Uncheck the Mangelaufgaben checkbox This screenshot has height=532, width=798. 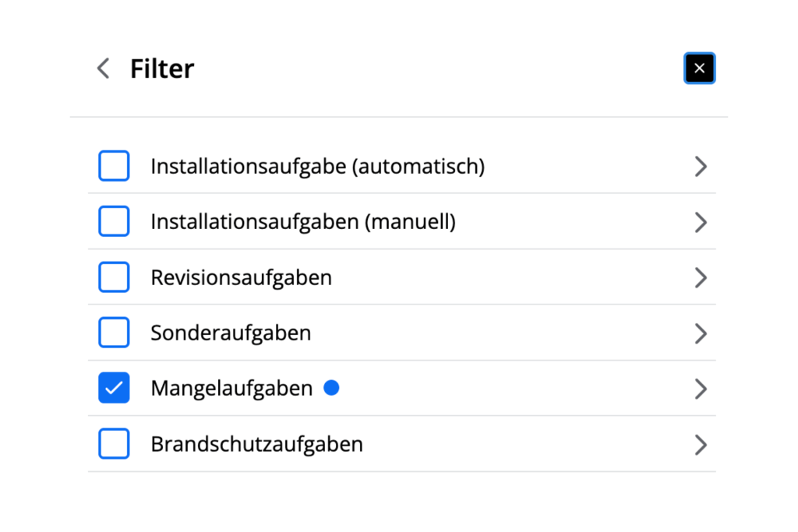[x=114, y=388]
